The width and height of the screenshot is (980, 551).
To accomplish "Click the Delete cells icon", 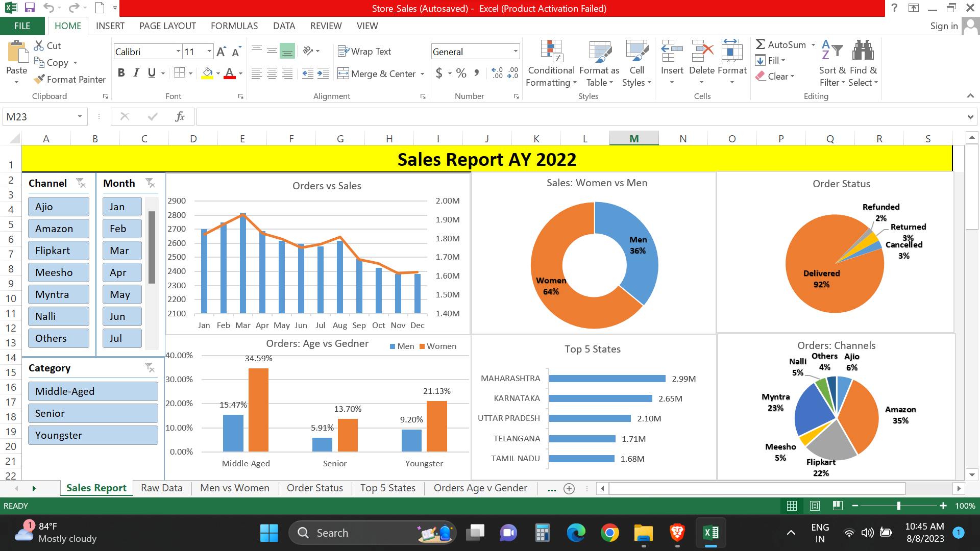I will pos(702,52).
